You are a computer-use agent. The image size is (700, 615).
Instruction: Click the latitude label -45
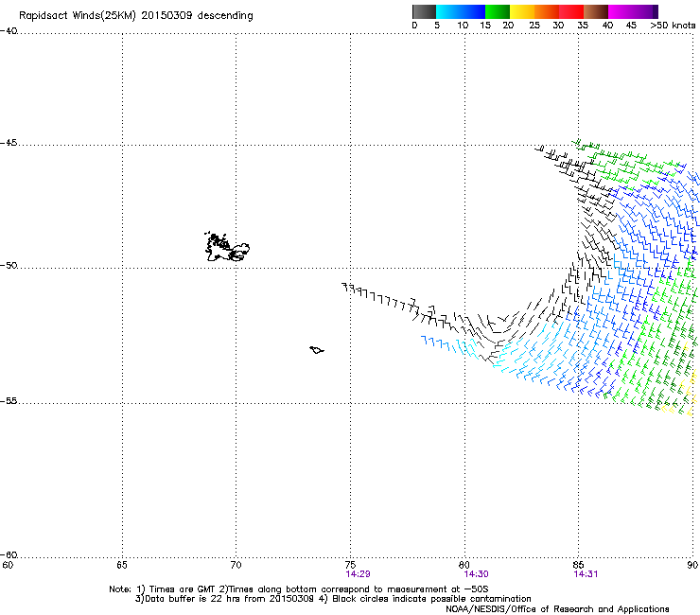tap(9, 143)
